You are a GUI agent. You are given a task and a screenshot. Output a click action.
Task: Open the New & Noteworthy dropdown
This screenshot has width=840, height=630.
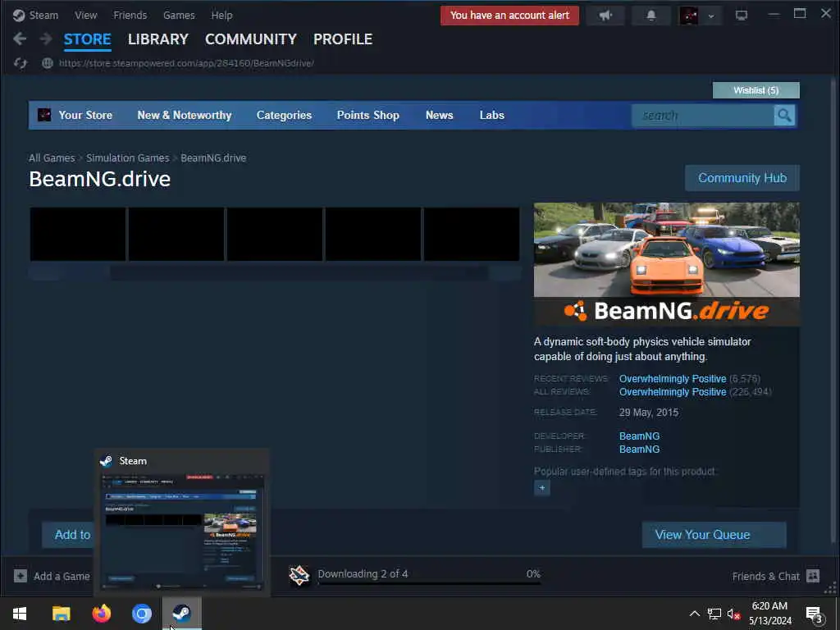pyautogui.click(x=185, y=115)
